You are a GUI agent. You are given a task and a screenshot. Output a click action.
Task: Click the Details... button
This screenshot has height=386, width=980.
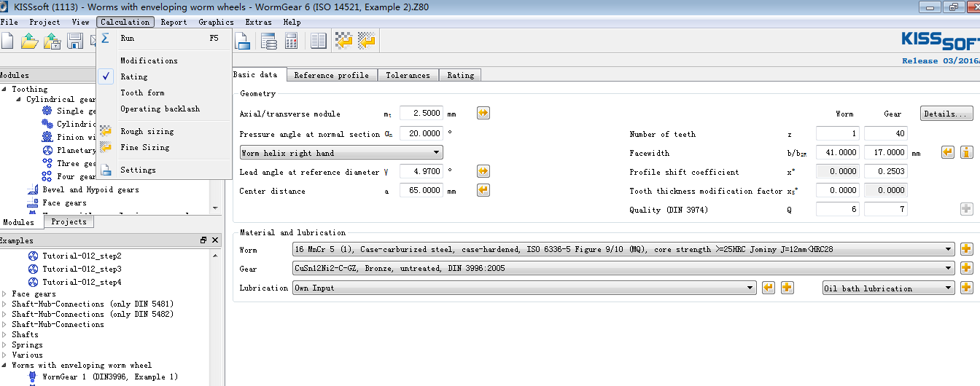pyautogui.click(x=946, y=114)
